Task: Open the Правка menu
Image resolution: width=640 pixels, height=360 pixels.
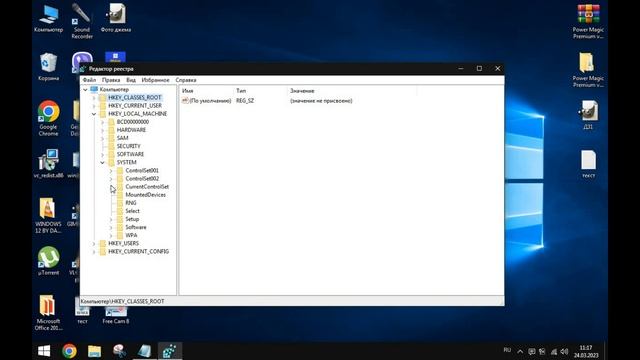Action: point(111,80)
